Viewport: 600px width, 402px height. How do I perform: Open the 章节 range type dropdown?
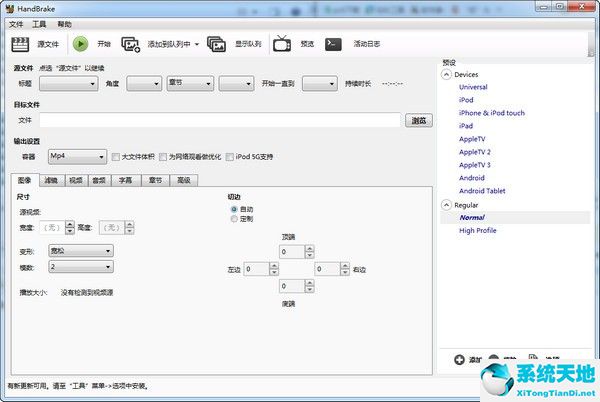(x=190, y=83)
